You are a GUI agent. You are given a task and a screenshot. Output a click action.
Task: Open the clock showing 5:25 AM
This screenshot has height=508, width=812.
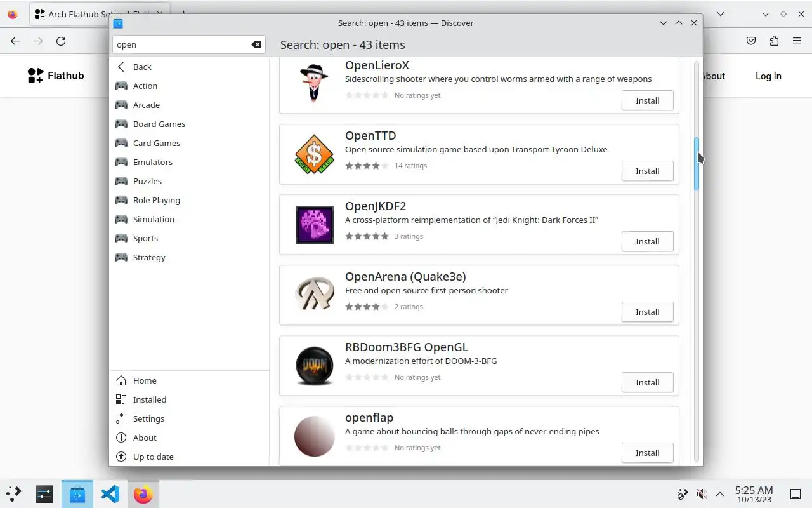pos(754,494)
